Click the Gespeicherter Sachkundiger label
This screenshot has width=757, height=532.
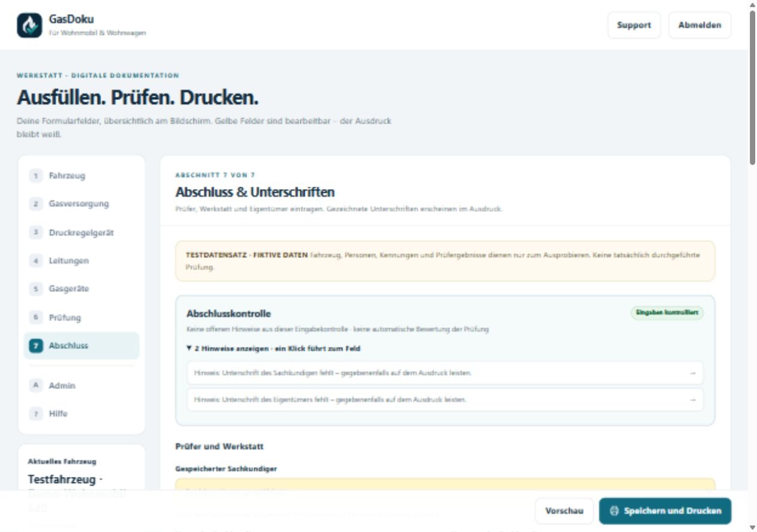226,469
